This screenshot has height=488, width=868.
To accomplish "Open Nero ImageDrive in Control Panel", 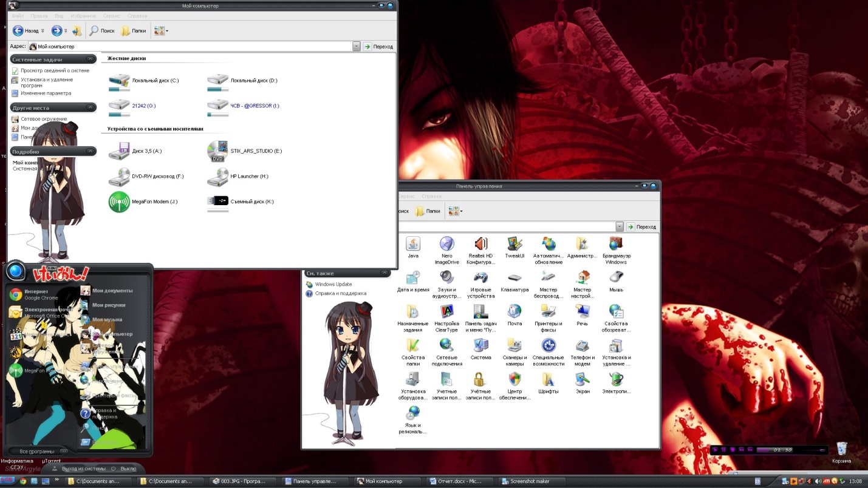I will pyautogui.click(x=446, y=250).
